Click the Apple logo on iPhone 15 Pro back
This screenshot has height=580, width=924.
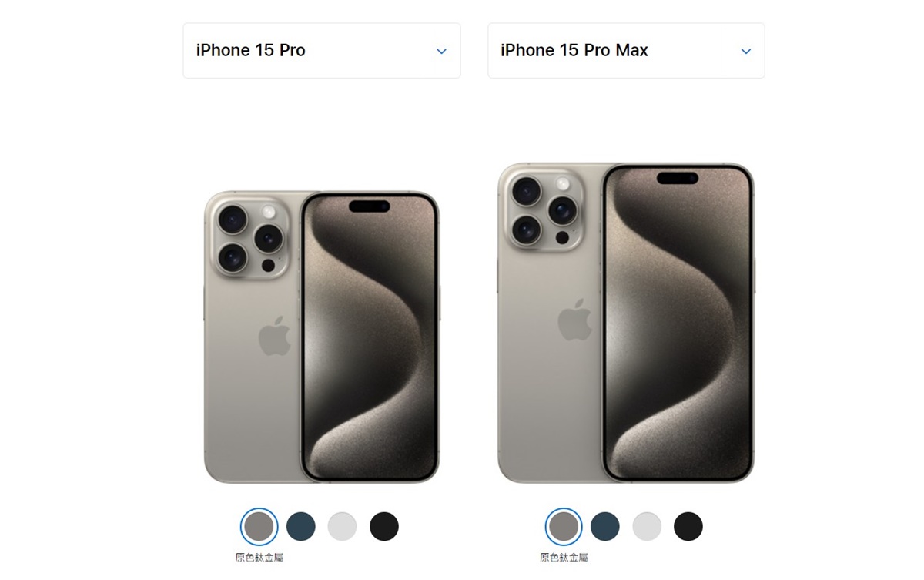click(x=274, y=337)
